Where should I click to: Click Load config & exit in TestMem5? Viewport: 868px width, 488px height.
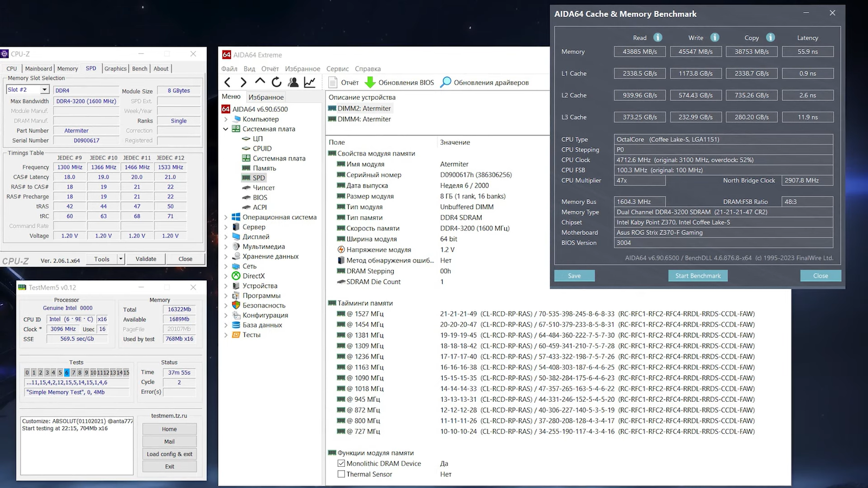(169, 454)
